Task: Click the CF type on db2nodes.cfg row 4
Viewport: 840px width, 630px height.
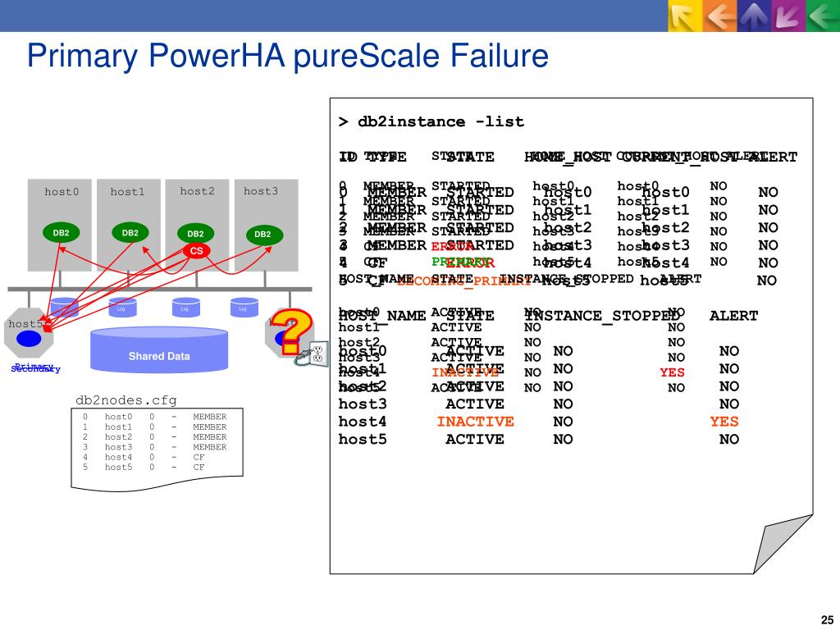Action: coord(199,457)
